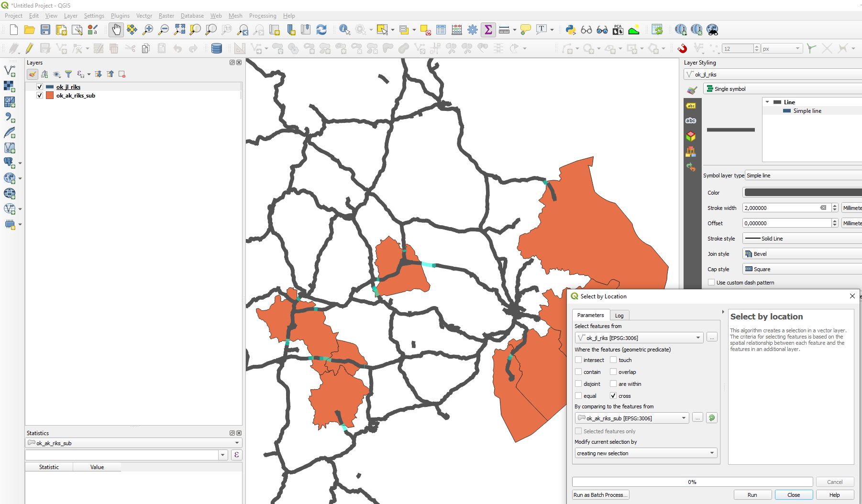Click the Run button
The width and height of the screenshot is (862, 504).
click(x=752, y=495)
